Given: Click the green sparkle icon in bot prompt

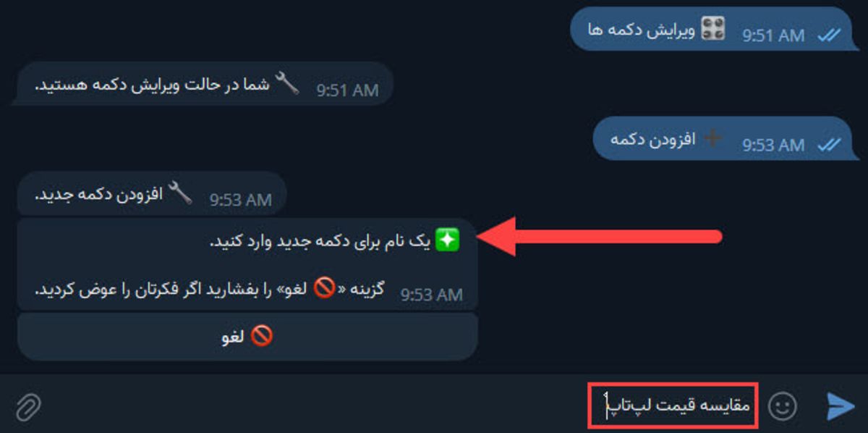Looking at the screenshot, I should pyautogui.click(x=447, y=241).
